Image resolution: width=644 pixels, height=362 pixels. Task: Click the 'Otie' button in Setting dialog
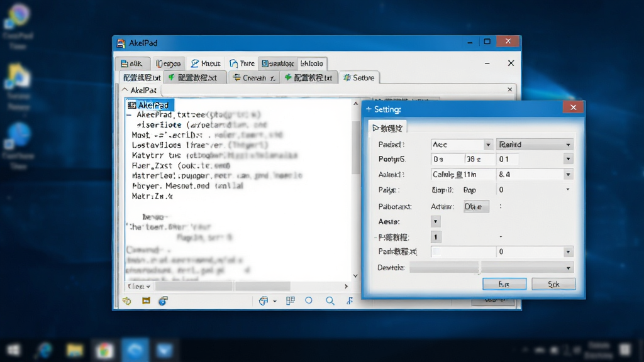coord(476,206)
